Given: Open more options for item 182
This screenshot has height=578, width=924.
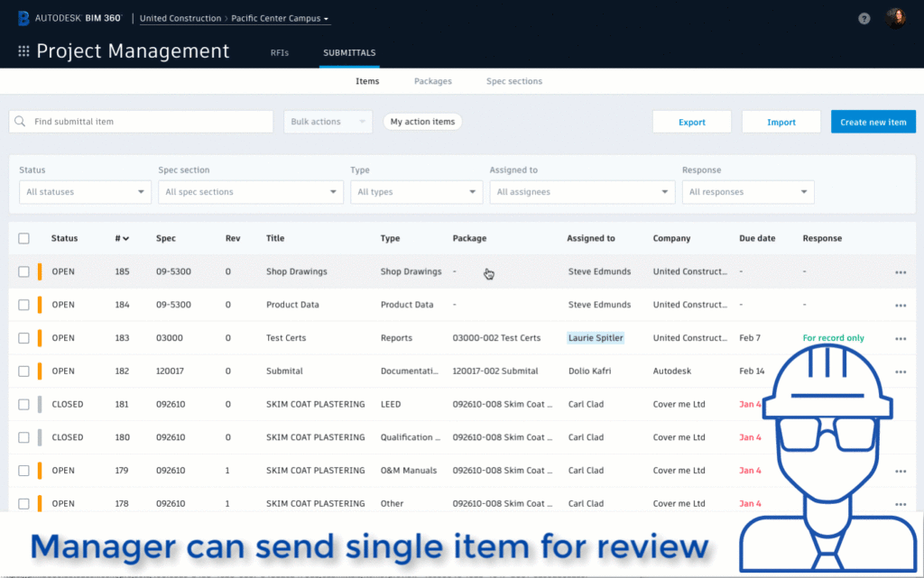Looking at the screenshot, I should pyautogui.click(x=901, y=372).
